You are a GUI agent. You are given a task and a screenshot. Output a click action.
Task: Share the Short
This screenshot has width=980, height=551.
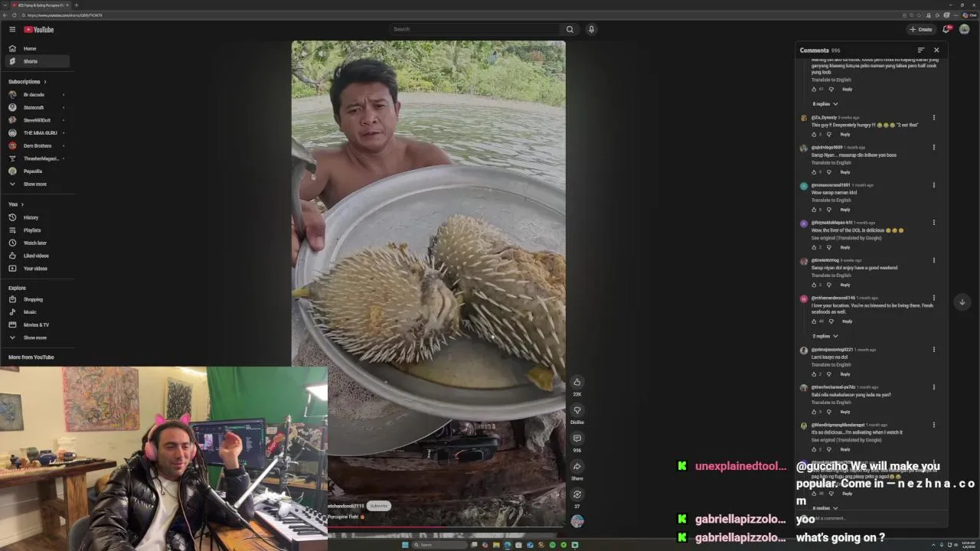tap(577, 466)
